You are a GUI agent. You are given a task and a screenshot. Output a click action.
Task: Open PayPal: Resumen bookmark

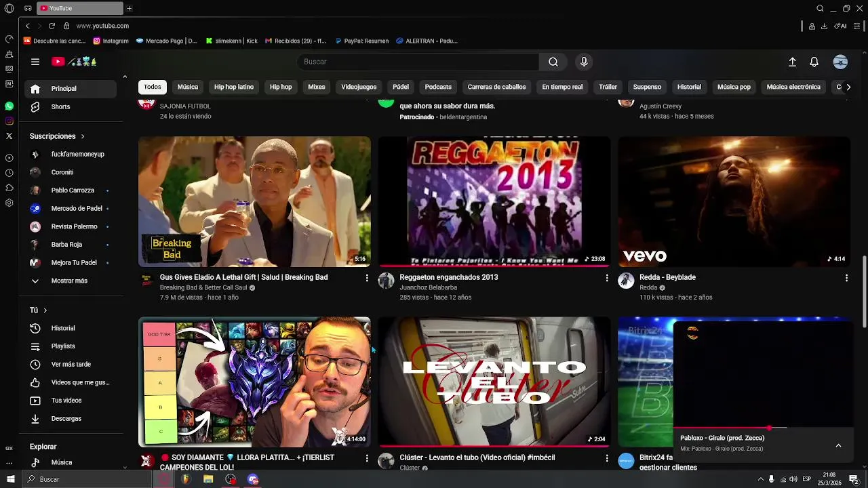361,41
